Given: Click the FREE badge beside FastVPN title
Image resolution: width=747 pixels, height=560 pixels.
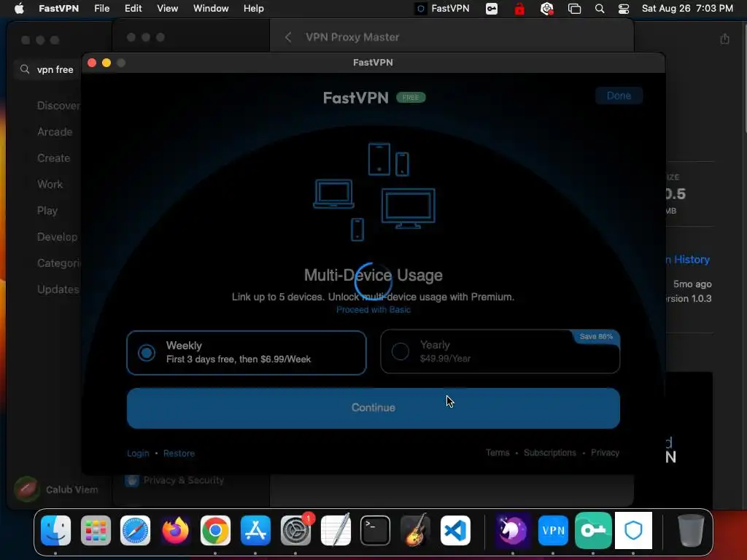Looking at the screenshot, I should (411, 98).
